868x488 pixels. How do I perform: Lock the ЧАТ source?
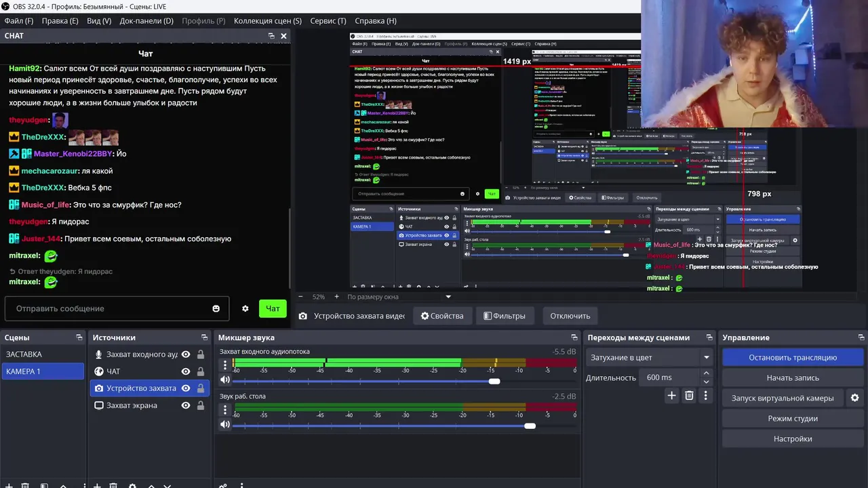tap(201, 371)
